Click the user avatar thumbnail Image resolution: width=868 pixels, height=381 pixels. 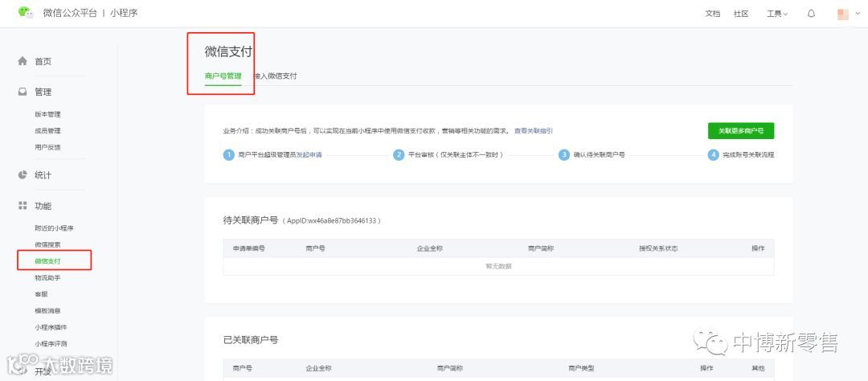842,14
